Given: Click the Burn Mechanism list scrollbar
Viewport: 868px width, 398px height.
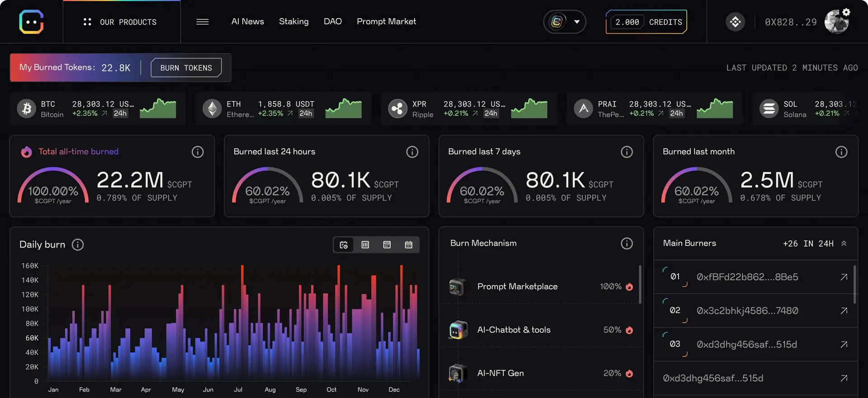Looking at the screenshot, I should [640, 285].
